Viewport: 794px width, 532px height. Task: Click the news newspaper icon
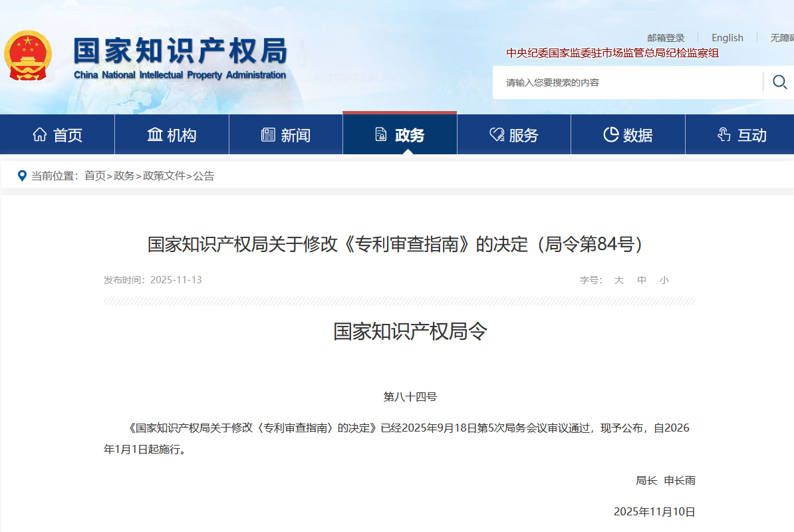(x=268, y=135)
